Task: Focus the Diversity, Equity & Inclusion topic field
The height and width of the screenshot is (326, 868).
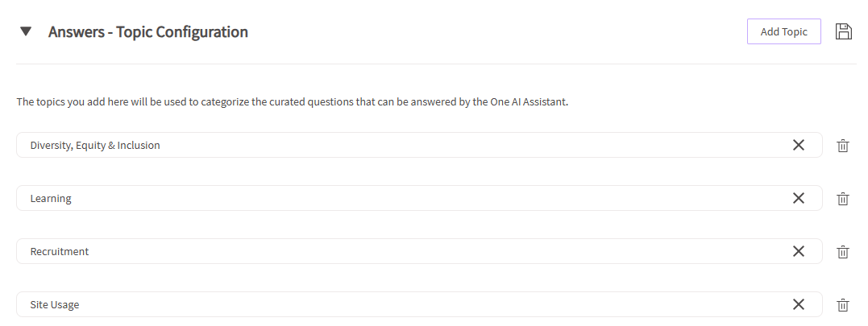Action: (403, 145)
